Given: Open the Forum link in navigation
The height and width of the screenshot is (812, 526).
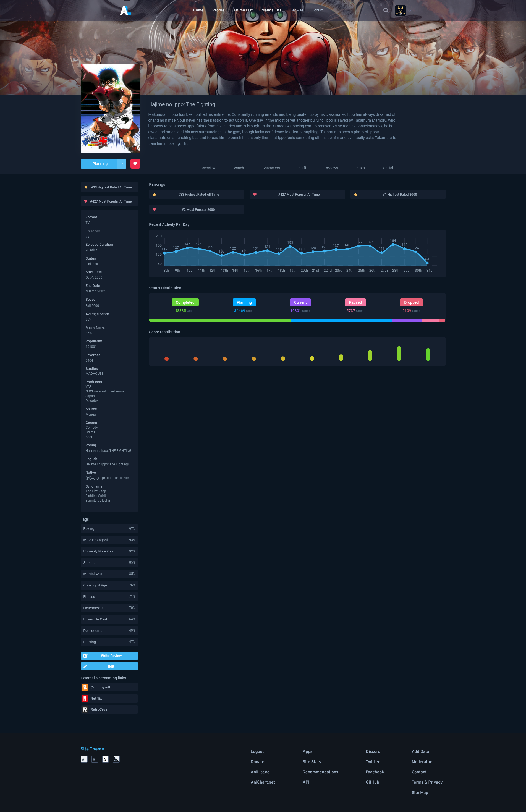Looking at the screenshot, I should pos(318,10).
